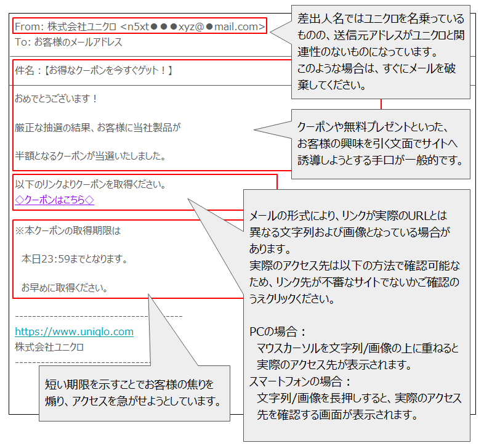Select the callout about short deadline urgency

[x=134, y=393]
